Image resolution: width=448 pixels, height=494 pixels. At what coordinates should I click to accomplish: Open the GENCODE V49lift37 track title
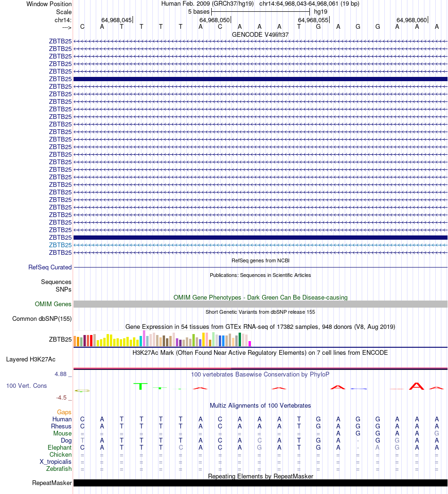coord(260,34)
